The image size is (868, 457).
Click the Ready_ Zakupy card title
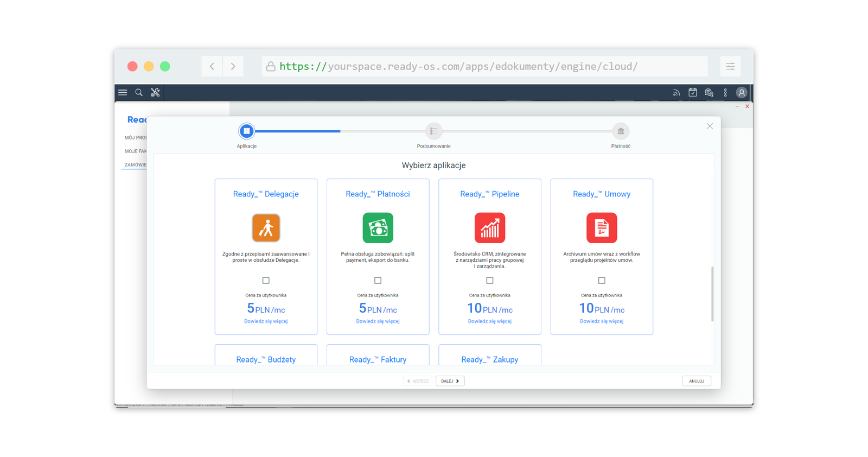pos(490,359)
